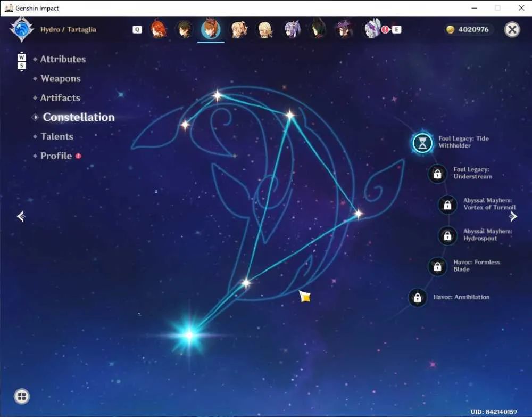Click the "Havoc: Formless Blade" label

point(477,266)
